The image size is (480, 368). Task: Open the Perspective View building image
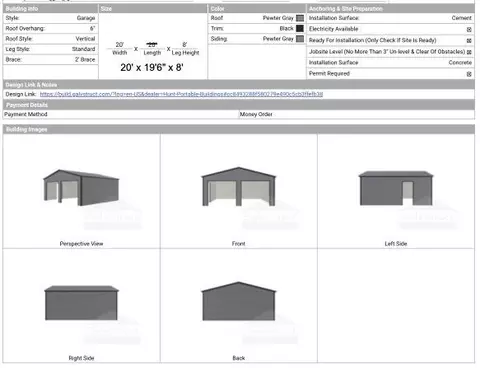click(x=81, y=187)
